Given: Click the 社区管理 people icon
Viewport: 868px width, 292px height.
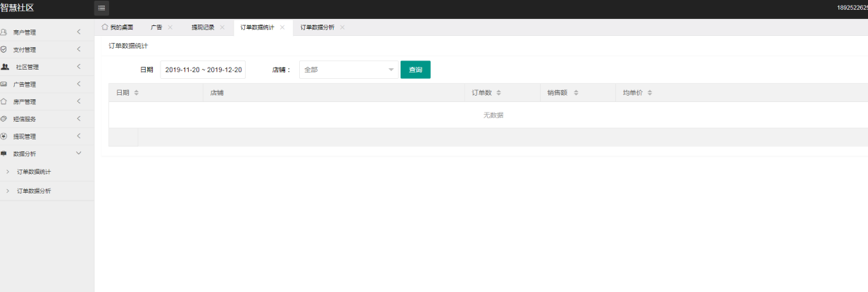Looking at the screenshot, I should point(6,67).
